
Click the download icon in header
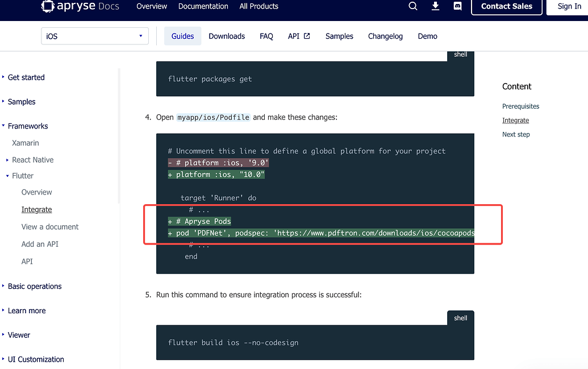[x=435, y=6]
